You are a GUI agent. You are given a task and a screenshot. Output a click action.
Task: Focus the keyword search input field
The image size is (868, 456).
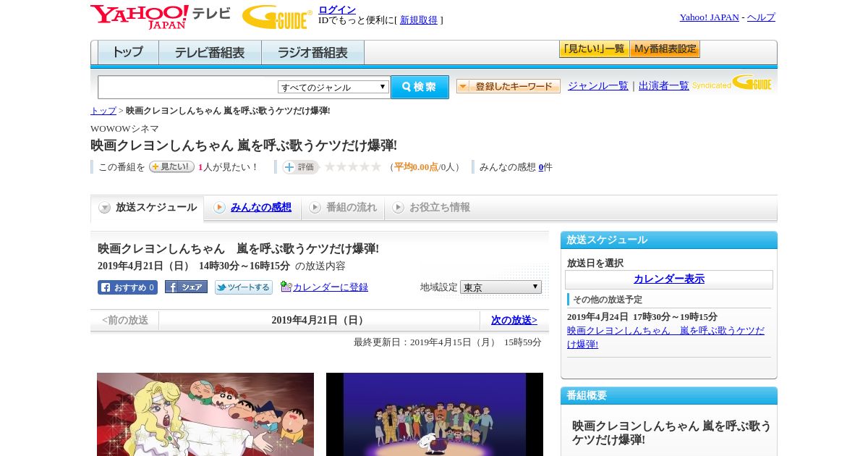[x=187, y=87]
